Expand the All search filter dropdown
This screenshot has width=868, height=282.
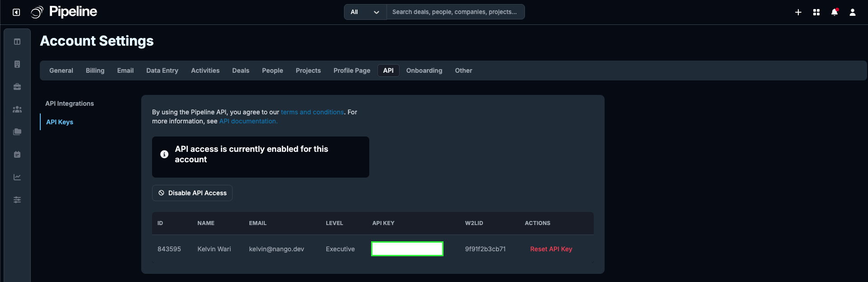365,12
